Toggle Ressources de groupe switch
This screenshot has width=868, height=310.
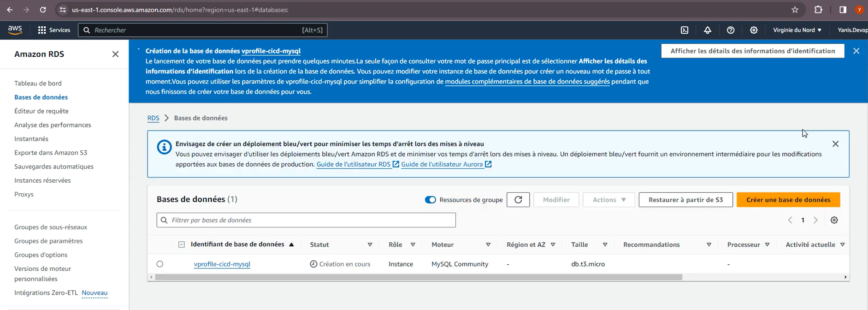pos(430,200)
